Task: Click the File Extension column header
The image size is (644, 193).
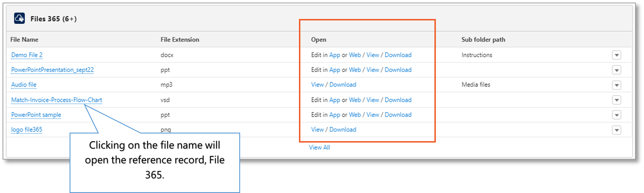Action: [x=180, y=40]
